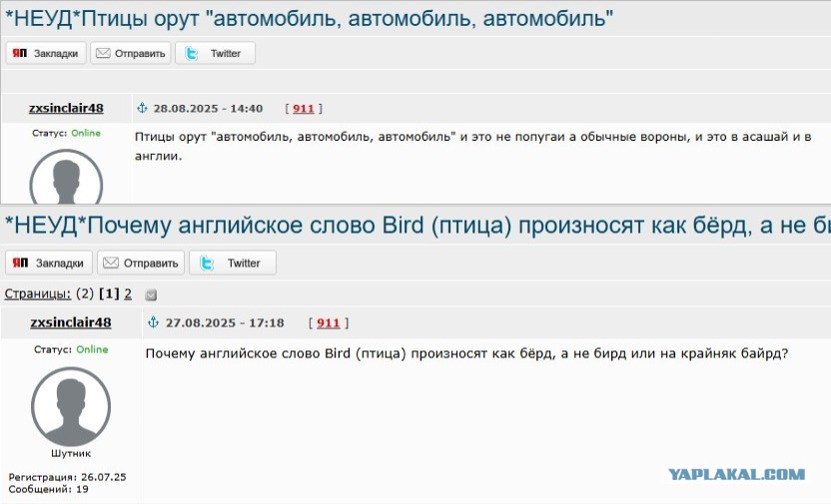Click the timestamp 27.08.2025 - 17:18

tap(225, 323)
